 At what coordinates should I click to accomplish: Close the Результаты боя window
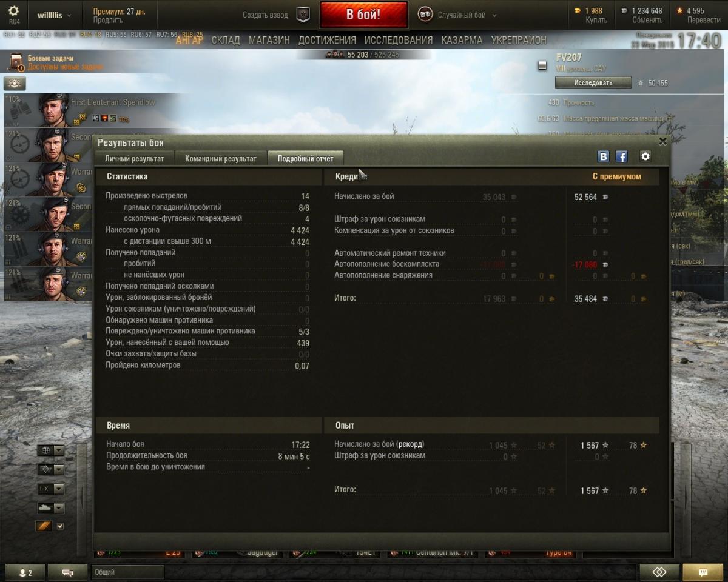click(x=662, y=141)
